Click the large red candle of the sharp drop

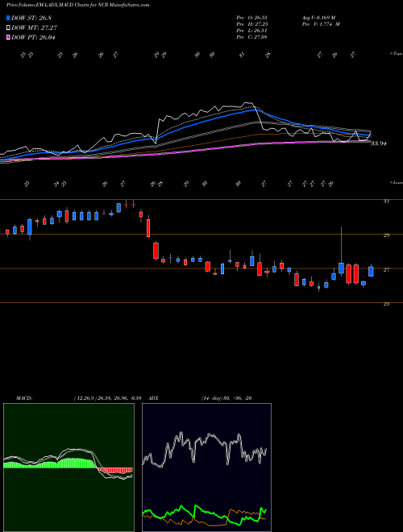(156, 251)
